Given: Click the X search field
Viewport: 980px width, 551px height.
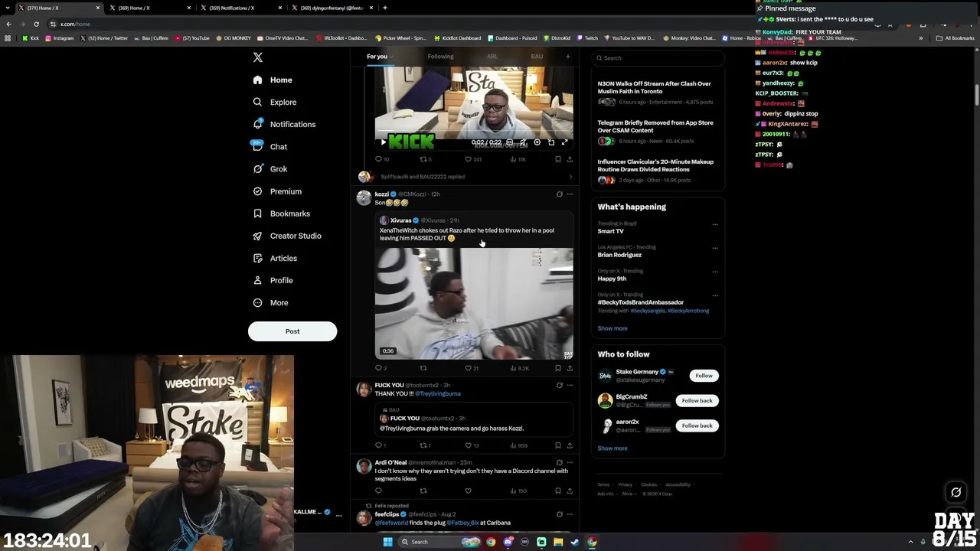Looking at the screenshot, I should click(658, 58).
